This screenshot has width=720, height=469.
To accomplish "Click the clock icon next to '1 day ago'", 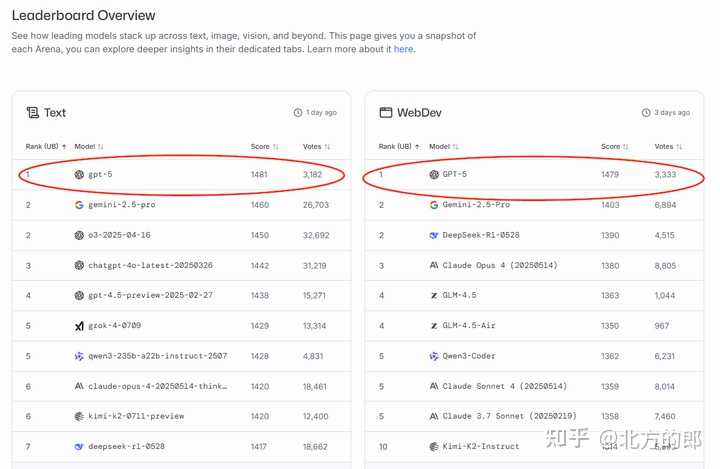I will (x=298, y=113).
